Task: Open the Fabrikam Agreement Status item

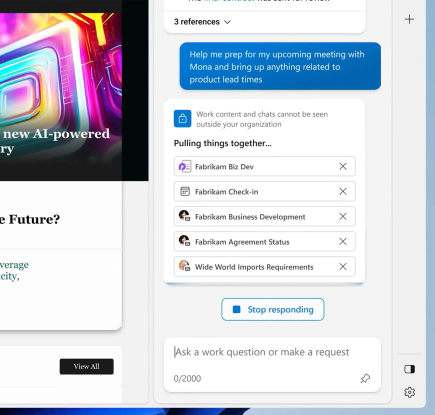Action: pos(265,241)
